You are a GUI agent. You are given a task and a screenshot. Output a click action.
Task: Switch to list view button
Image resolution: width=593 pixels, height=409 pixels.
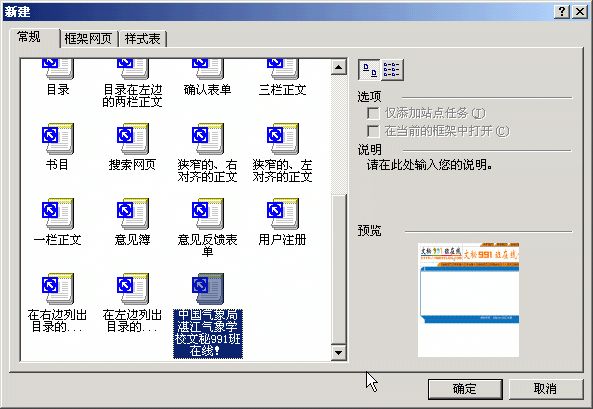392,70
